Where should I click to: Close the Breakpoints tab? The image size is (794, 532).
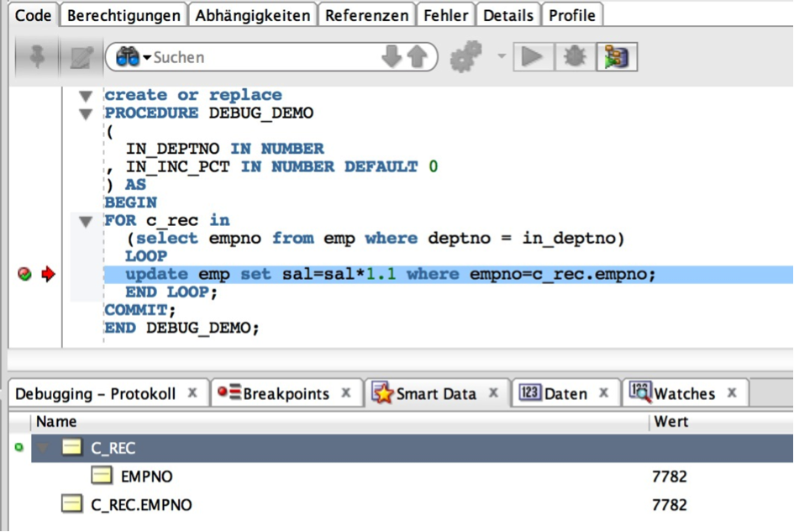click(x=346, y=392)
